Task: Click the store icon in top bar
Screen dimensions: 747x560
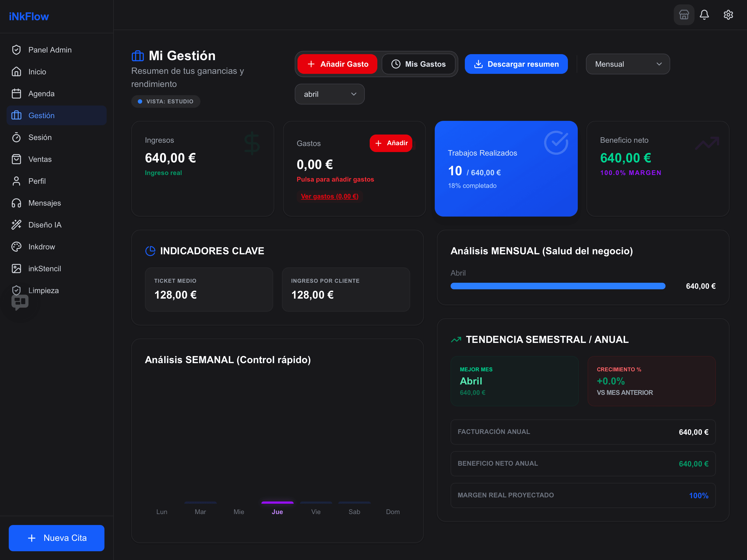Action: point(684,15)
